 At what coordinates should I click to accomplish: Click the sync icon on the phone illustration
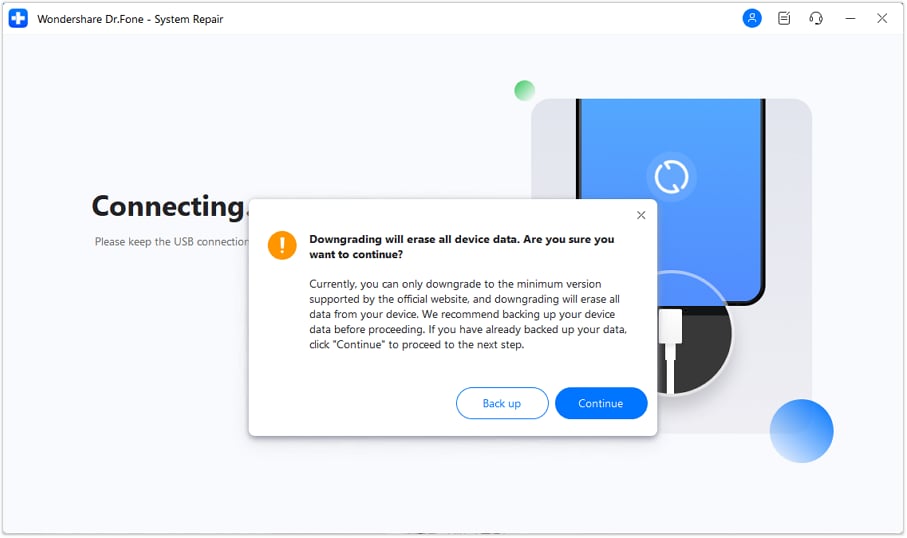coord(671,176)
